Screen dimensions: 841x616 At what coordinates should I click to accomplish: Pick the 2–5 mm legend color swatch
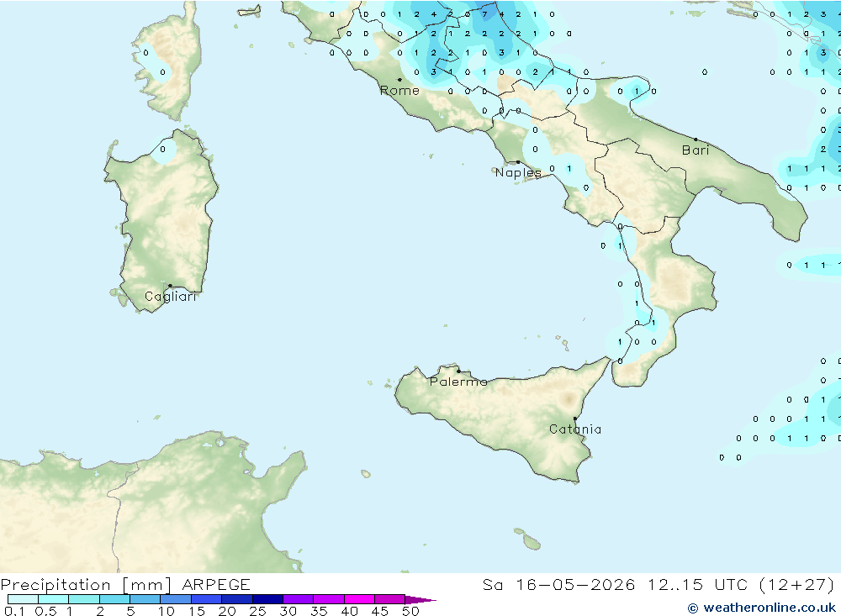pos(114,599)
